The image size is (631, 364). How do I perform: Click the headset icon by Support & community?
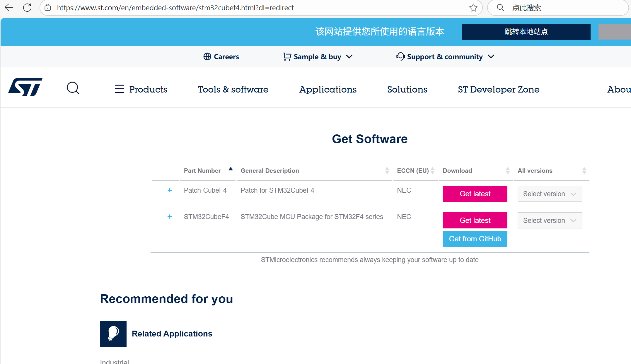click(x=400, y=56)
